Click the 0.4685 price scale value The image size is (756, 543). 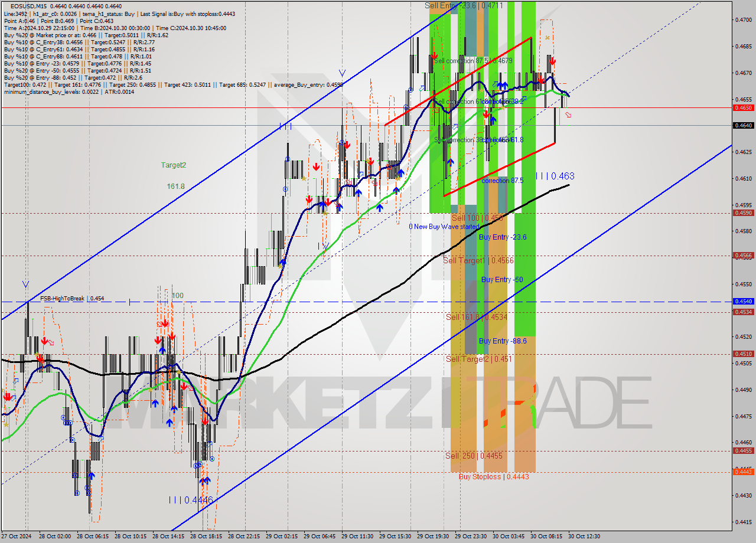[743, 47]
